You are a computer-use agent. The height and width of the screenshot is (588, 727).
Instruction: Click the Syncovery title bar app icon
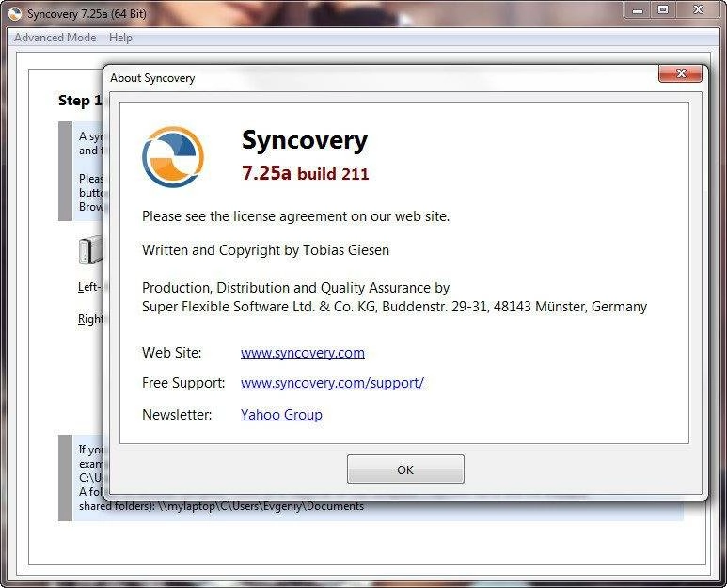tap(15, 14)
